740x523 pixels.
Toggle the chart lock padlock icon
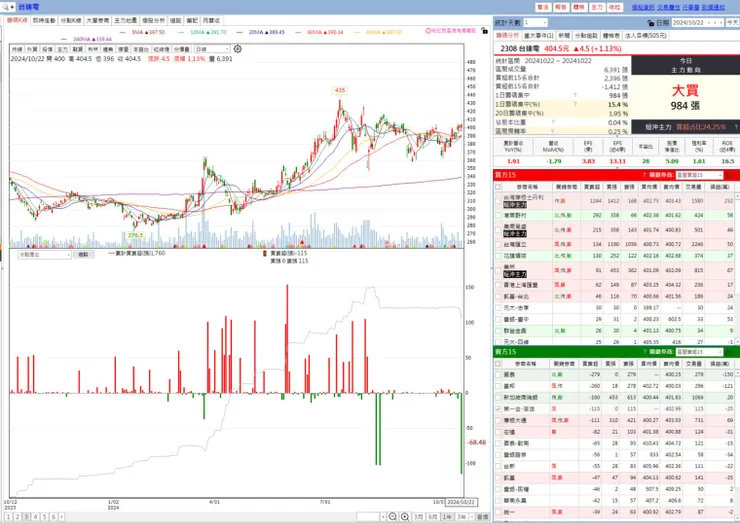click(484, 31)
